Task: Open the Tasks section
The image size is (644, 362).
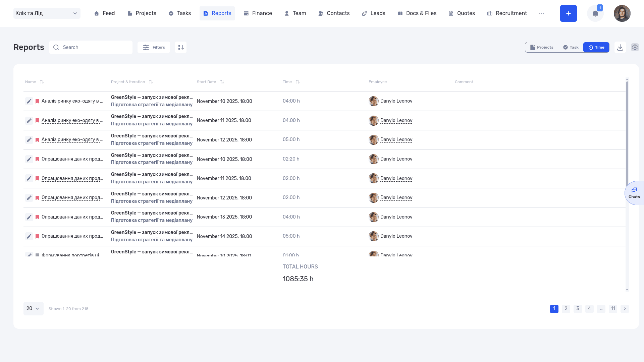Action: tap(180, 13)
